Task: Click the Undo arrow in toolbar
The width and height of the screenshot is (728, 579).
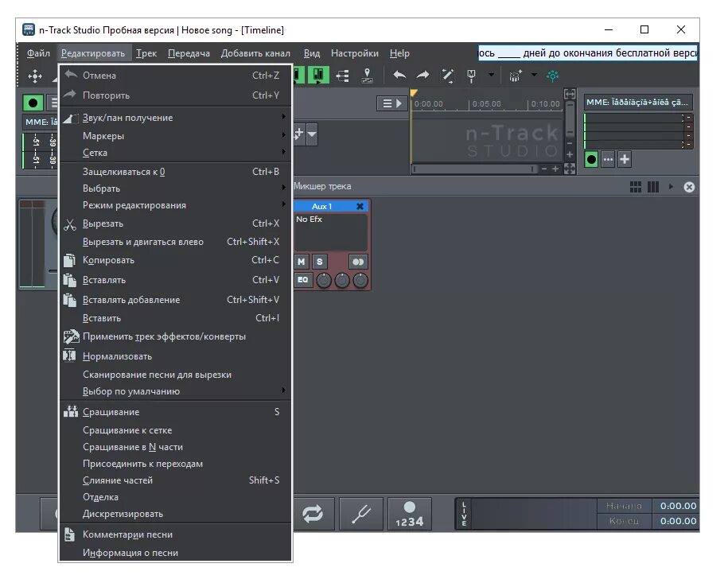Action: point(399,75)
